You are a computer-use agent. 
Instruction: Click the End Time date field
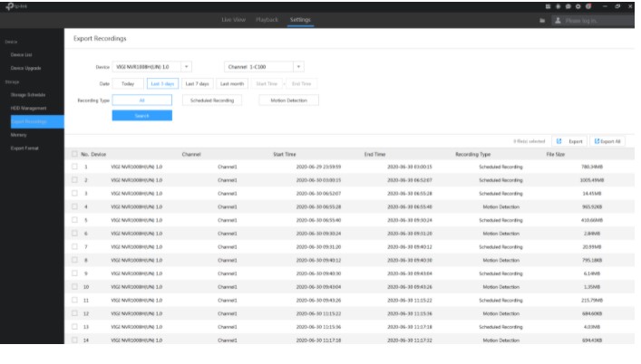click(302, 83)
